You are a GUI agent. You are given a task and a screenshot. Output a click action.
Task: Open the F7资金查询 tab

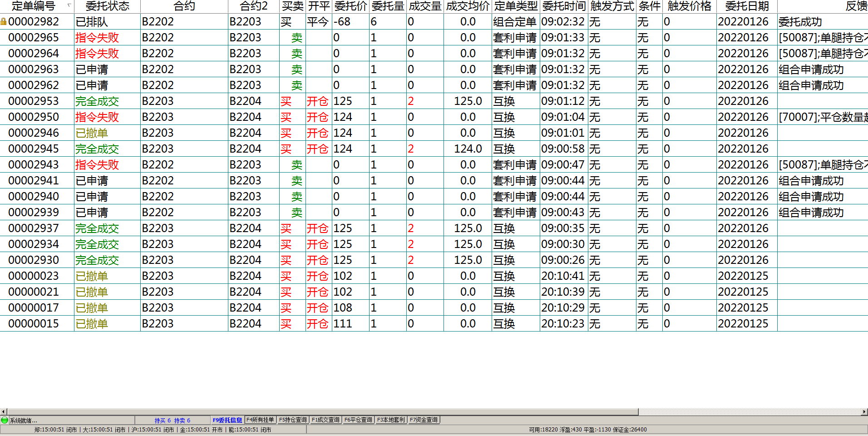[424, 420]
